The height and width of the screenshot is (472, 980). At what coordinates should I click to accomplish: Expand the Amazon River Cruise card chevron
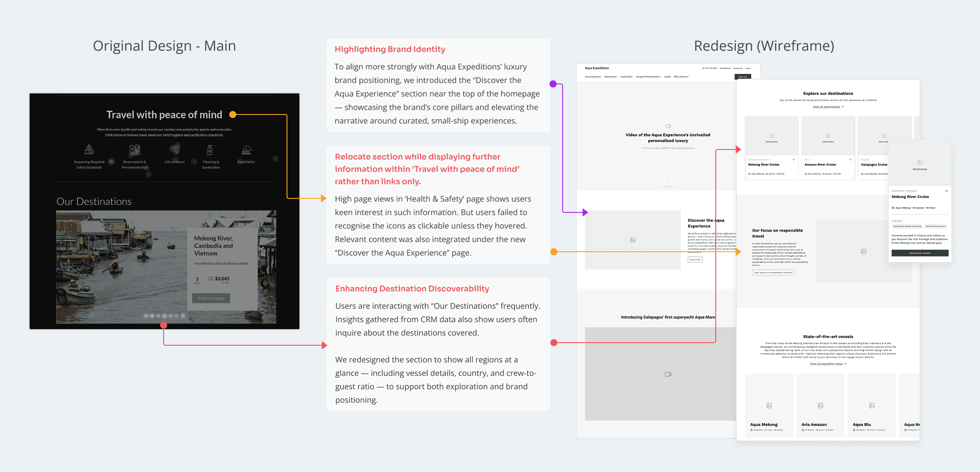pyautogui.click(x=850, y=160)
